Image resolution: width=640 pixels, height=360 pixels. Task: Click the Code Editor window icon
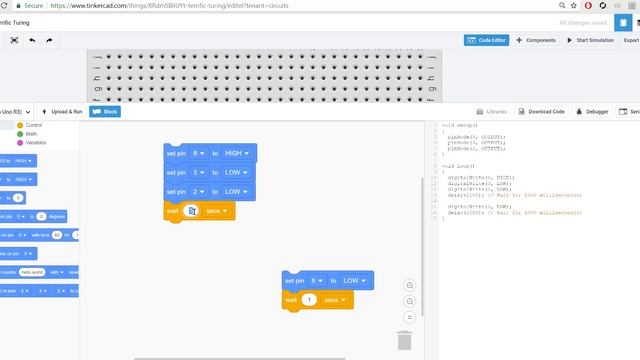pyautogui.click(x=471, y=40)
